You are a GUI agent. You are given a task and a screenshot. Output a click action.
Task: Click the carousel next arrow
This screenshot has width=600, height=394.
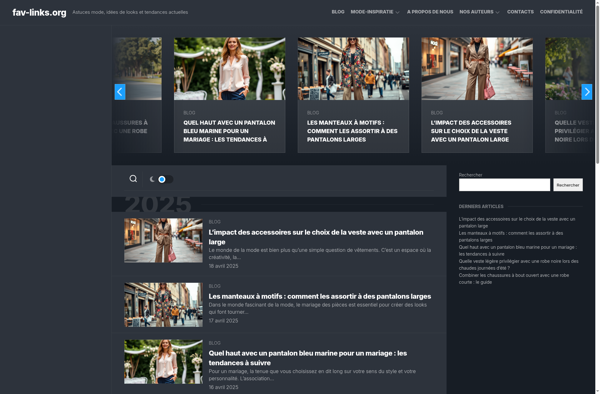coord(587,92)
